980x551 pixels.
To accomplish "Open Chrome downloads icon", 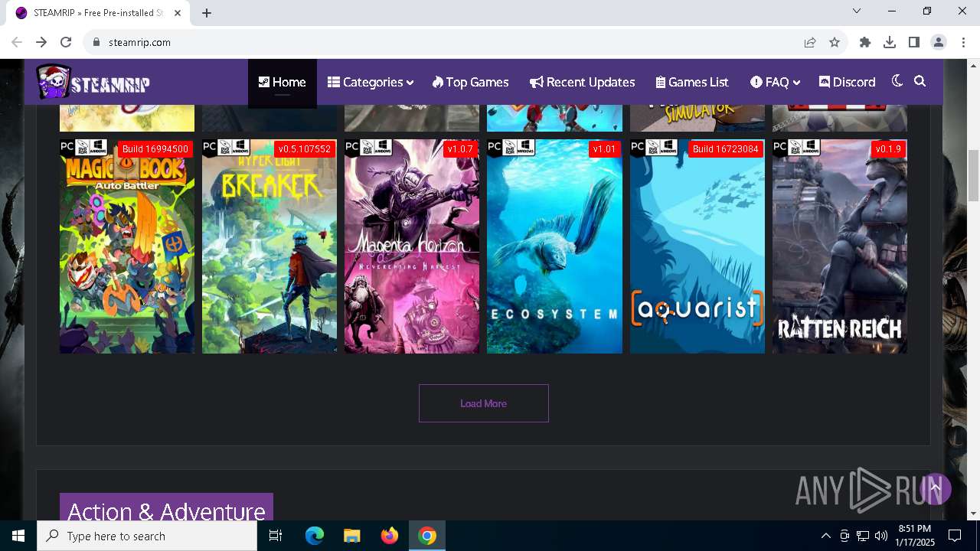I will [x=890, y=42].
